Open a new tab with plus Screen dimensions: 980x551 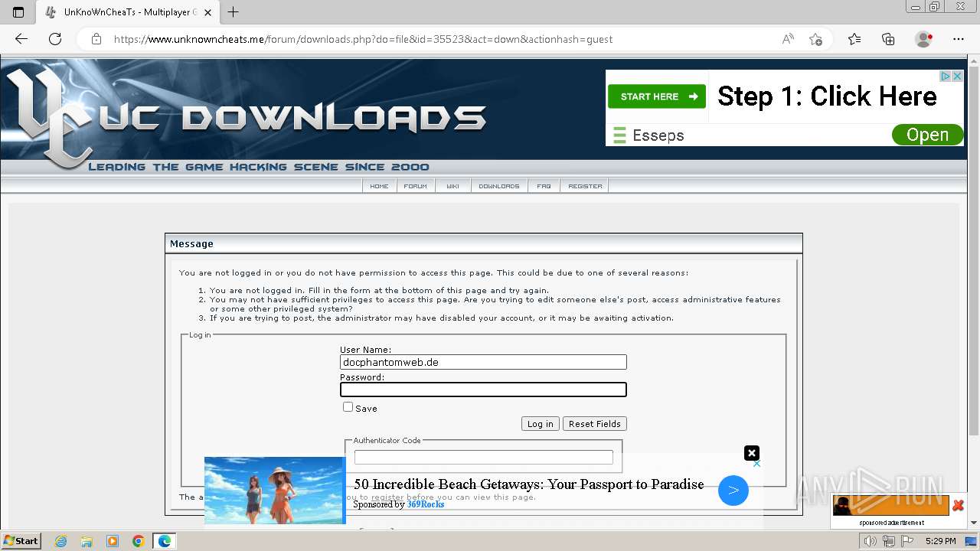click(234, 12)
